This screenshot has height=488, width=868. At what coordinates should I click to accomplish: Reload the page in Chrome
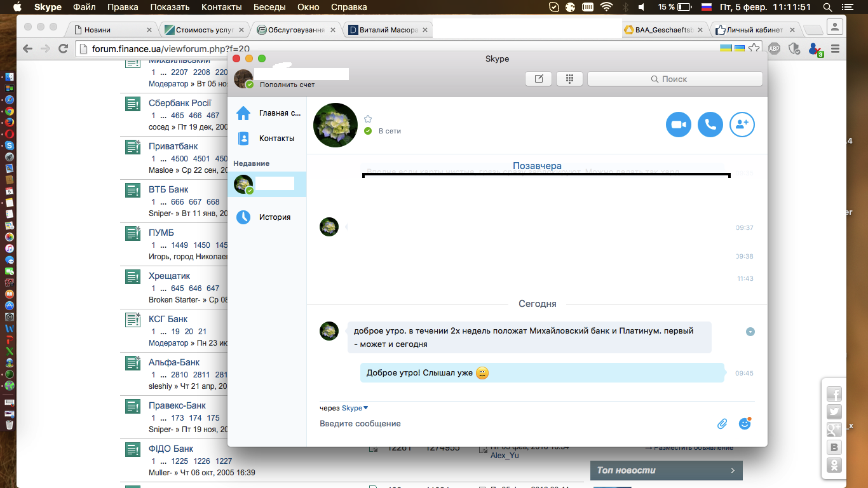pyautogui.click(x=63, y=48)
